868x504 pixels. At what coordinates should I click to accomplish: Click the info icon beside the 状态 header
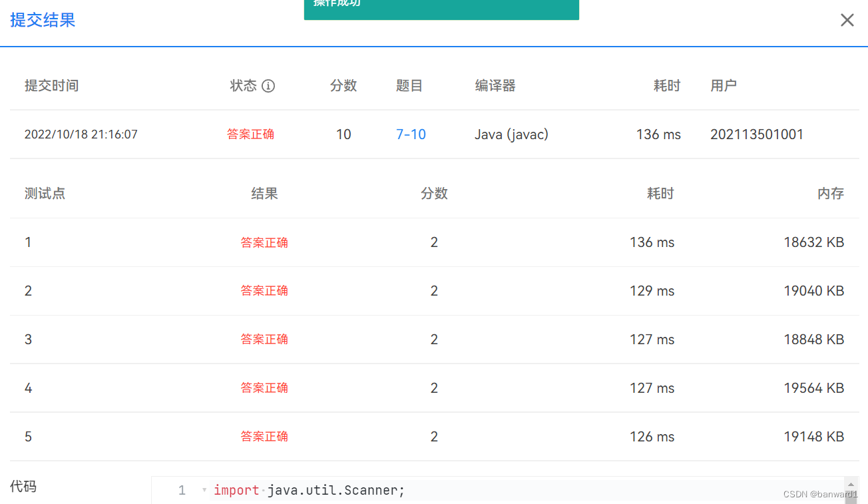268,86
